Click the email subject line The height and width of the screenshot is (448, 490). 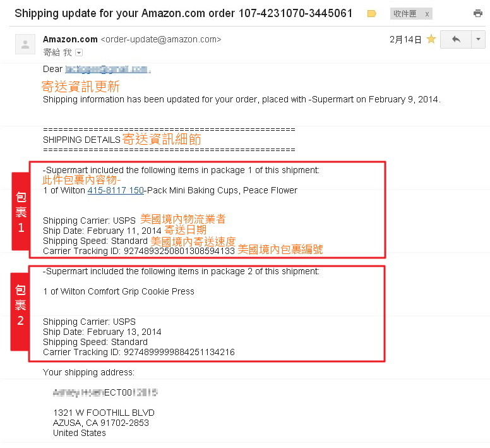[x=184, y=13]
